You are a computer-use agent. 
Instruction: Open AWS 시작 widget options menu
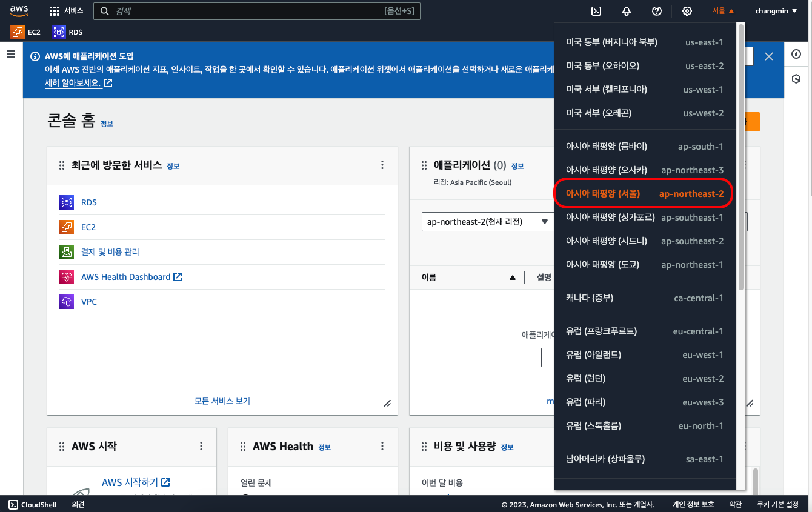point(201,446)
